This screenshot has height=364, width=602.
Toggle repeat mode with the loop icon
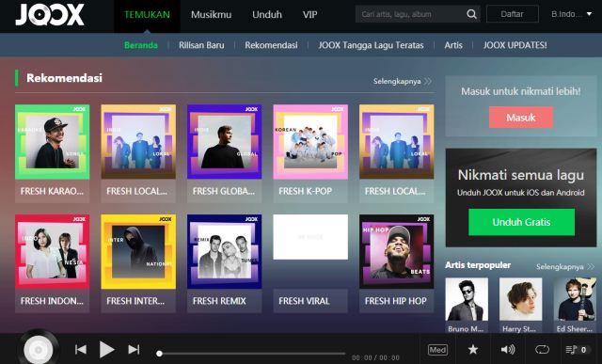pyautogui.click(x=542, y=349)
